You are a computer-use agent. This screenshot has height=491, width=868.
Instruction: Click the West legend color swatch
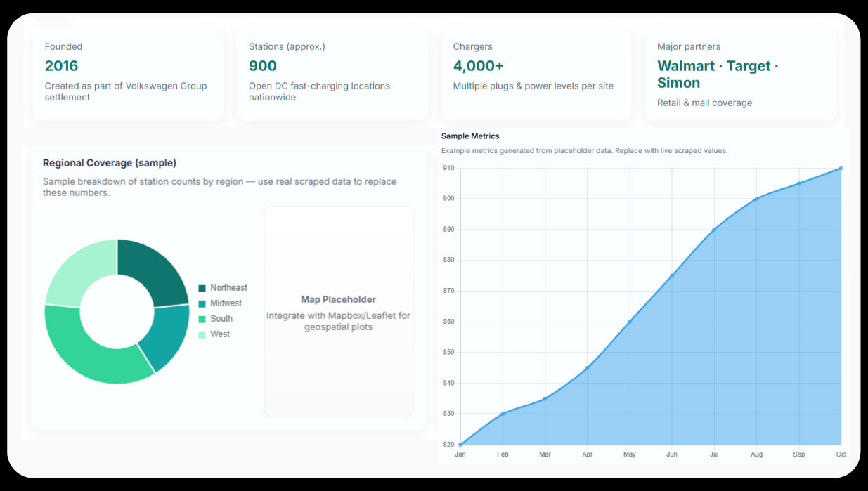tap(202, 334)
